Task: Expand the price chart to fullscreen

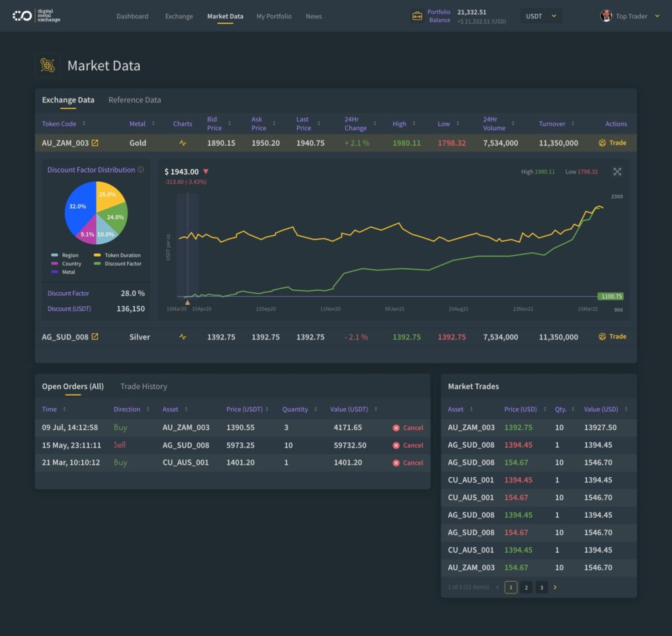Action: point(617,172)
